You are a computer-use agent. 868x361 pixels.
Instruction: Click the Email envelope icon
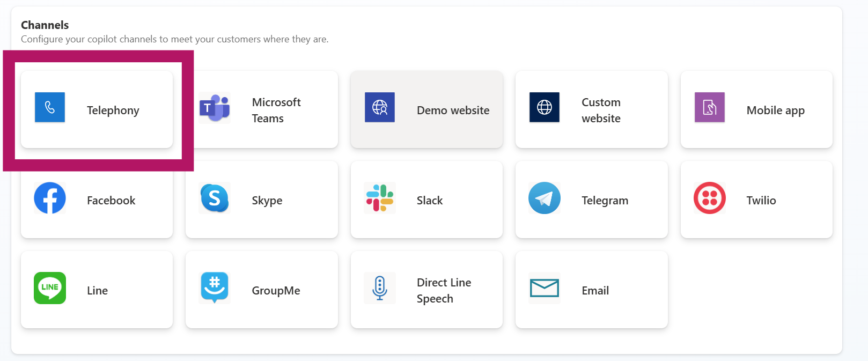[x=545, y=288]
